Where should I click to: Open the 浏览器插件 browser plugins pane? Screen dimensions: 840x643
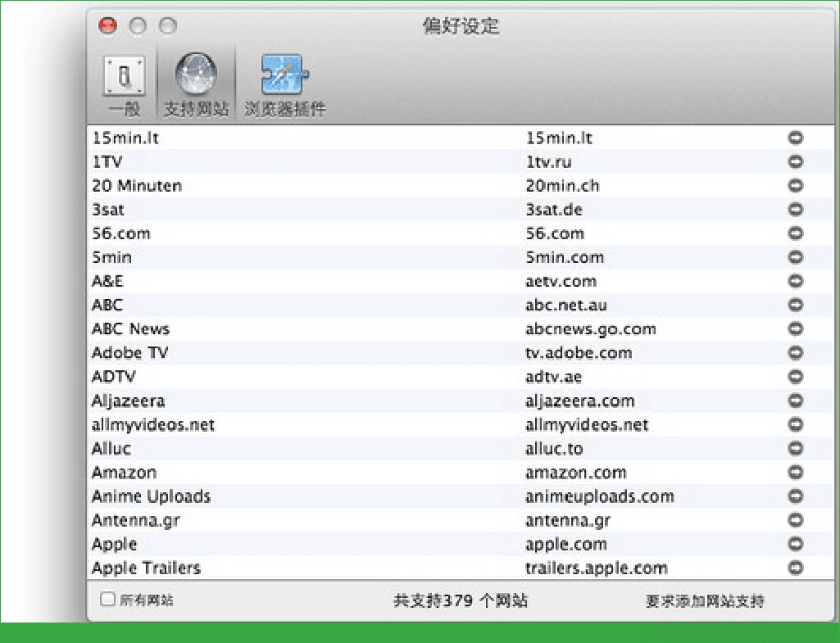click(x=281, y=80)
